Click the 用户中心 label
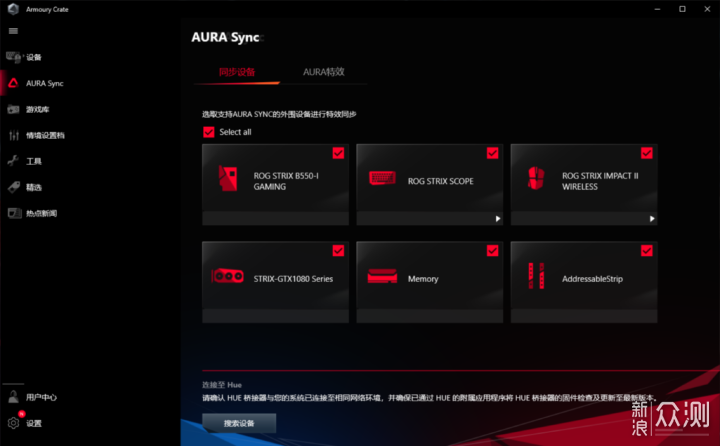This screenshot has width=720, height=446. (41, 397)
